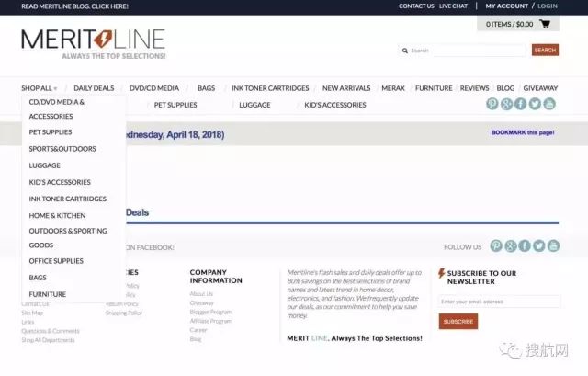Open Facebook icon in navigation bar
Viewport: 588px width, 376px height.
pyautogui.click(x=521, y=104)
